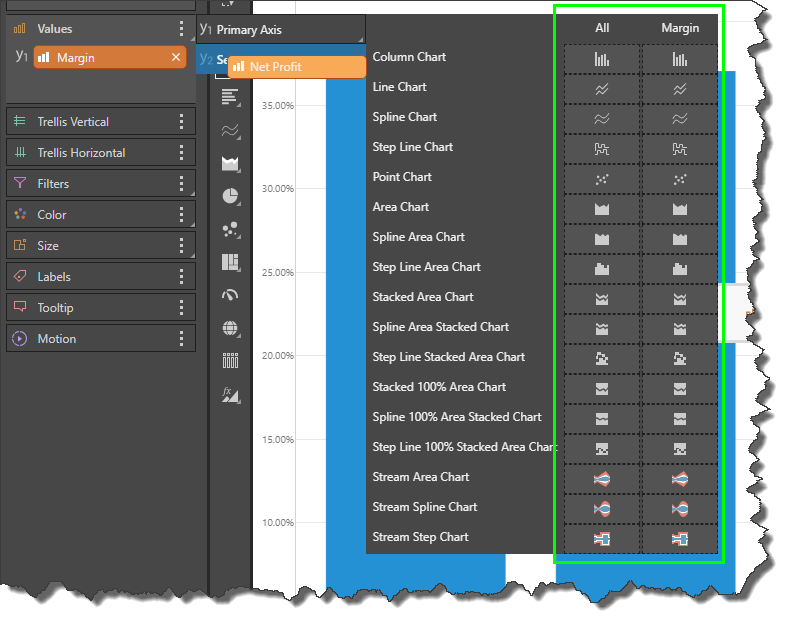Set Point Chart for Margin column
Screen dimensions: 793x625
tap(680, 179)
